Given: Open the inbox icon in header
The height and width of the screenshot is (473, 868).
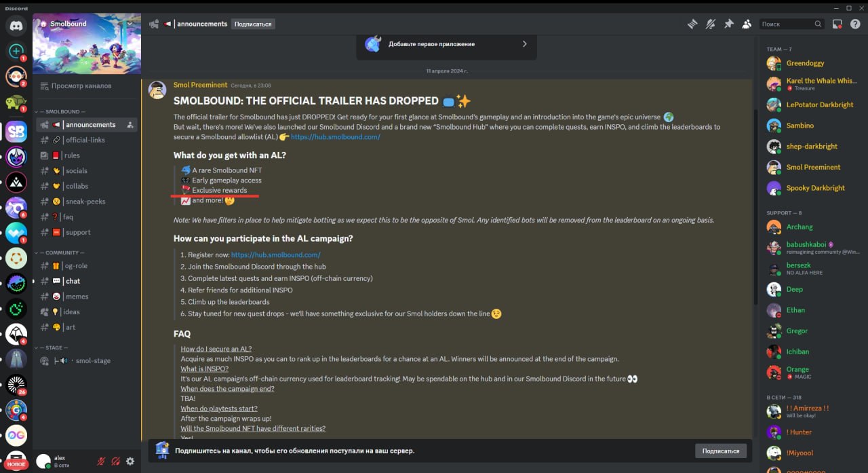Looking at the screenshot, I should (837, 24).
